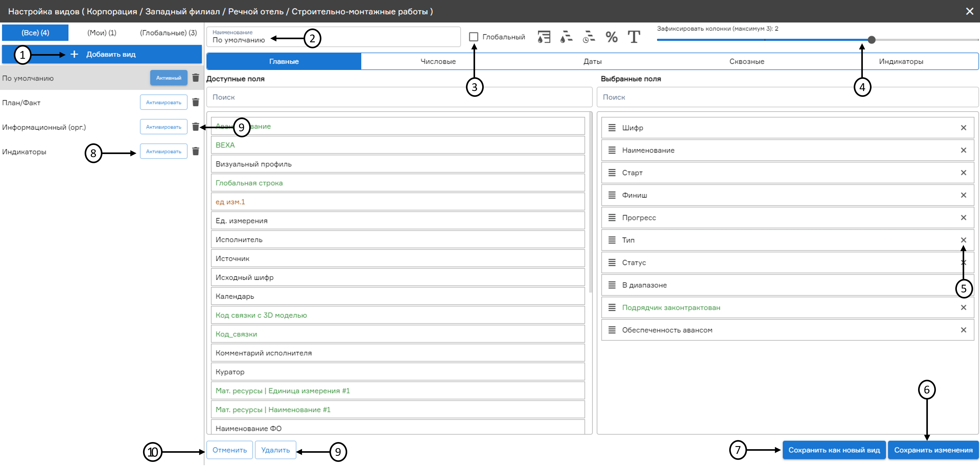
Task: Select Код связки с 3D моделью field
Action: (x=398, y=315)
